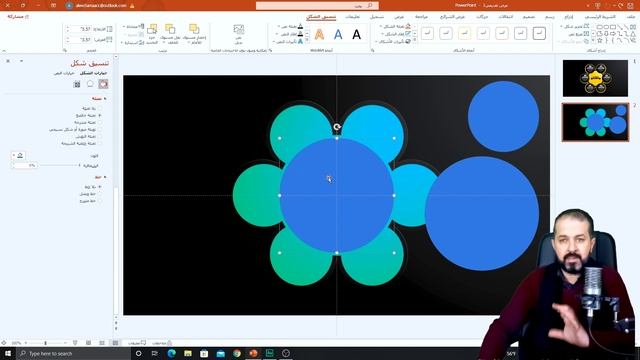The height and width of the screenshot is (360, 640).
Task: Apply the black WordArt A style
Action: click(356, 35)
